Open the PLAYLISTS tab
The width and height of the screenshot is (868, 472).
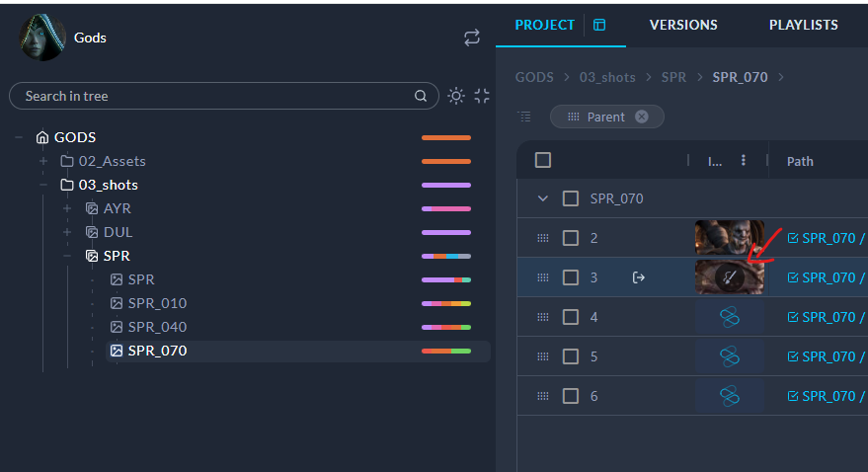(x=803, y=25)
